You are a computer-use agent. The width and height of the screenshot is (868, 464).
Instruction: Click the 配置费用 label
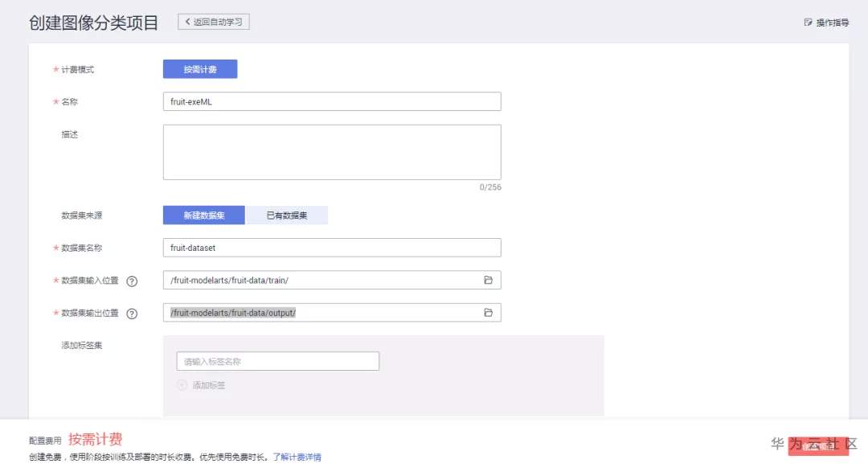coord(45,441)
